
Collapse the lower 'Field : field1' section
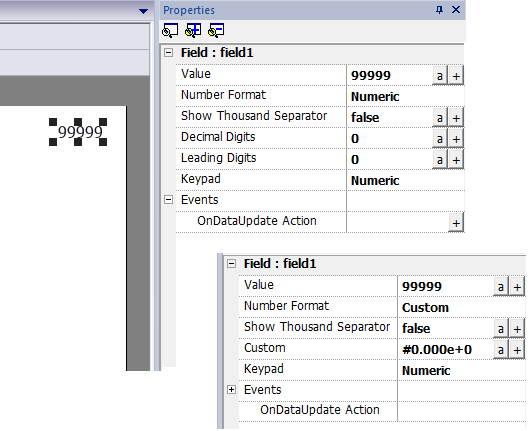coord(231,263)
